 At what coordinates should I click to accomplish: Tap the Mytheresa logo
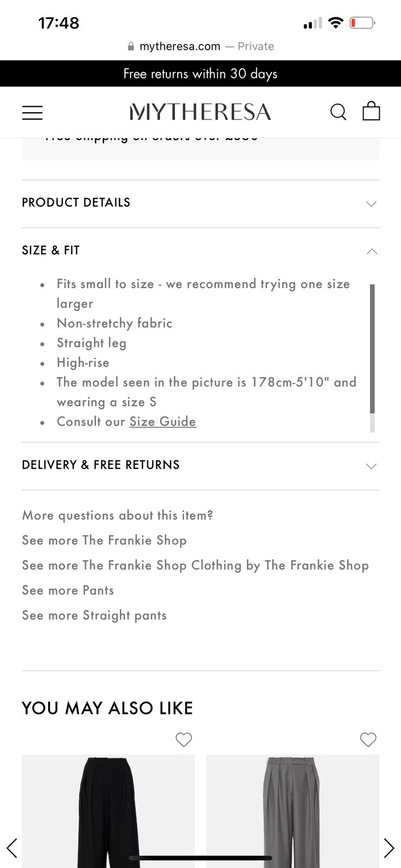(x=200, y=112)
